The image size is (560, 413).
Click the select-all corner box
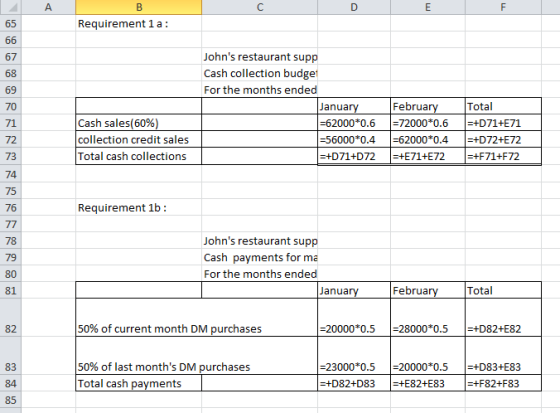tap(11, 7)
